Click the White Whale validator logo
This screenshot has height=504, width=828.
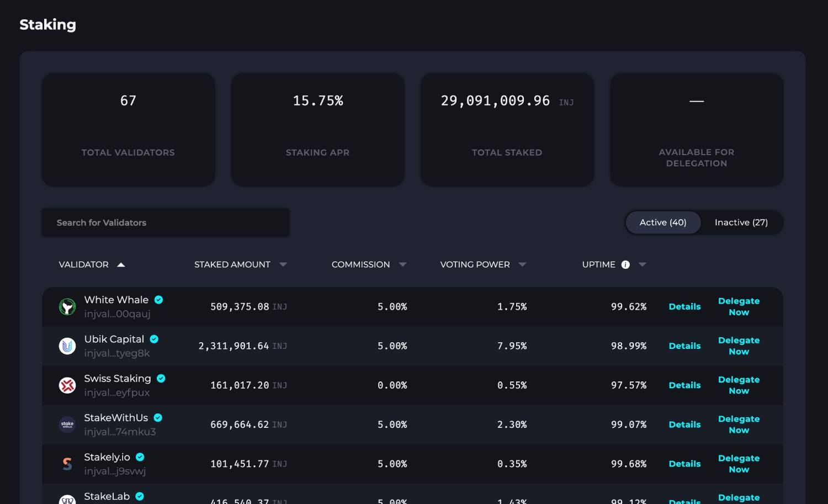(67, 306)
